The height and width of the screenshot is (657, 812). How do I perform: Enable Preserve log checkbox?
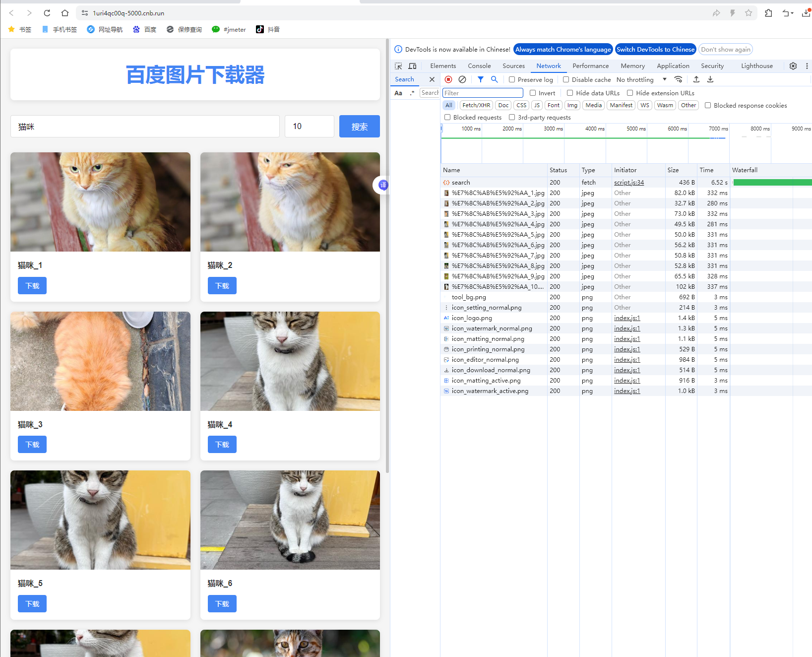tap(512, 79)
